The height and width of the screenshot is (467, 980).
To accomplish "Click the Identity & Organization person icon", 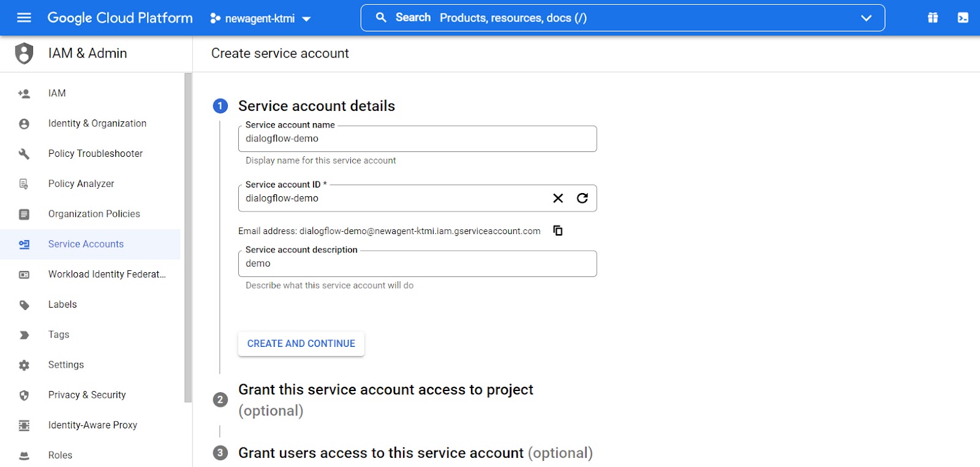I will pyautogui.click(x=24, y=124).
